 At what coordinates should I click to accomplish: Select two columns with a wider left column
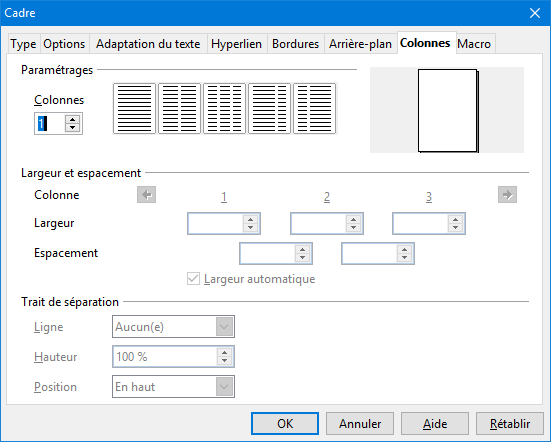[269, 109]
